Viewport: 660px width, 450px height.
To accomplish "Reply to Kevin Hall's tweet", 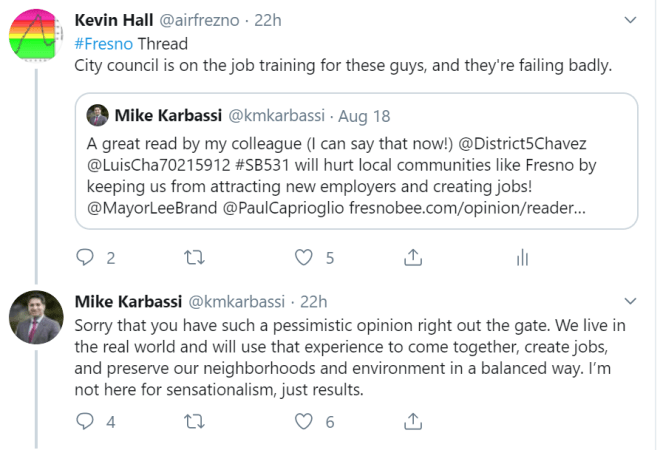I will coord(87,258).
